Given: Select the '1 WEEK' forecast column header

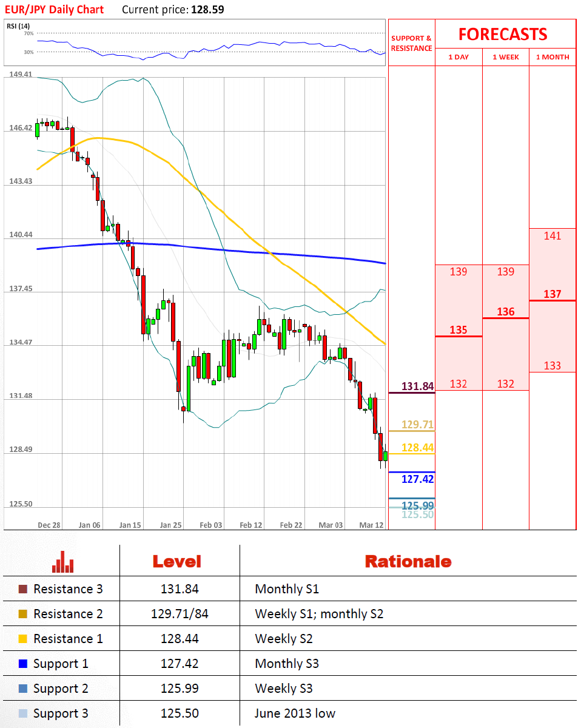Looking at the screenshot, I should tap(505, 57).
